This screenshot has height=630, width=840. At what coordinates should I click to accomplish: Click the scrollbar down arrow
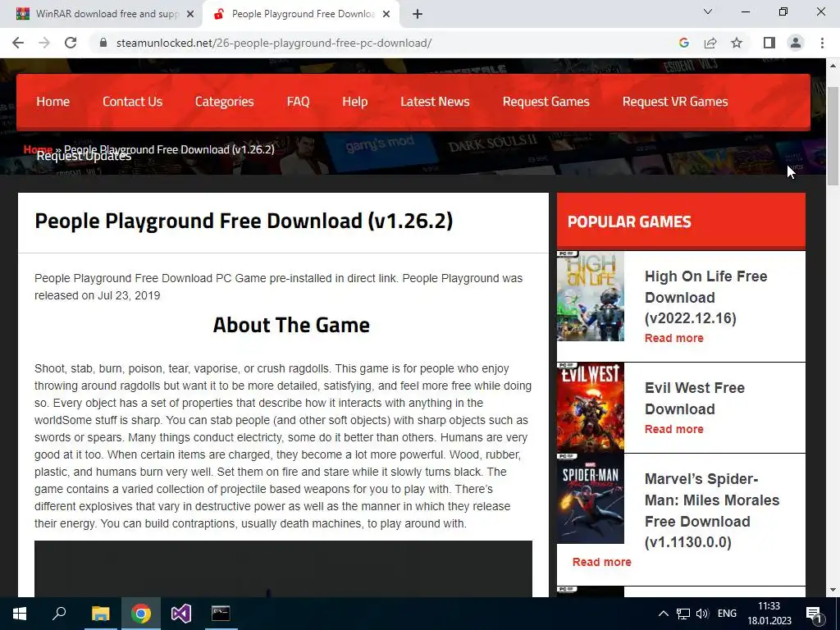pos(833,590)
